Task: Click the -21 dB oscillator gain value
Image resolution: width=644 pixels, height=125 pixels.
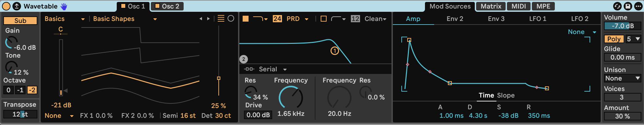Action: coord(61,105)
